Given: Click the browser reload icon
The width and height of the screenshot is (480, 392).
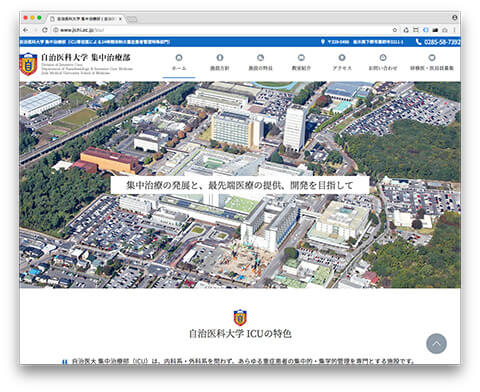Looking at the screenshot, I should click(45, 30).
